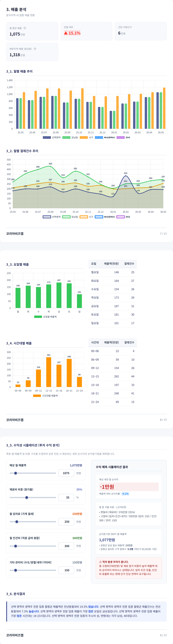Toggle 선택영역 legend in 월별 매출 추이 chart
The image size is (173, 644).
click(52, 137)
